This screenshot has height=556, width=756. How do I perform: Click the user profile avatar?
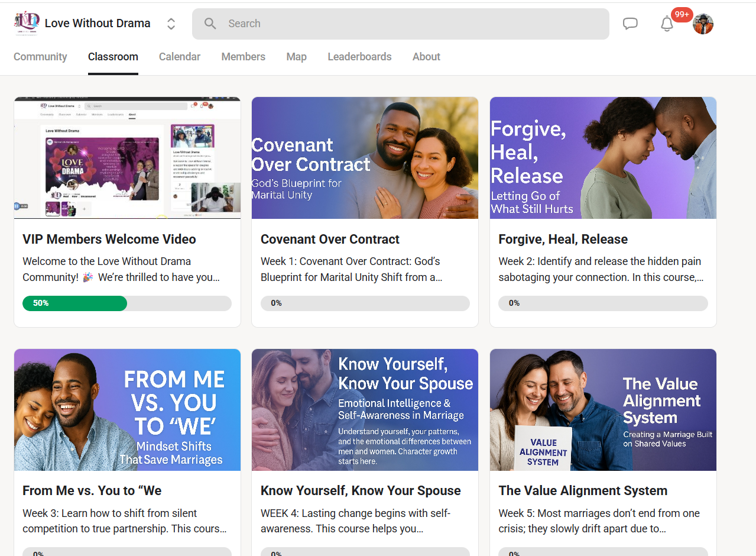[703, 24]
